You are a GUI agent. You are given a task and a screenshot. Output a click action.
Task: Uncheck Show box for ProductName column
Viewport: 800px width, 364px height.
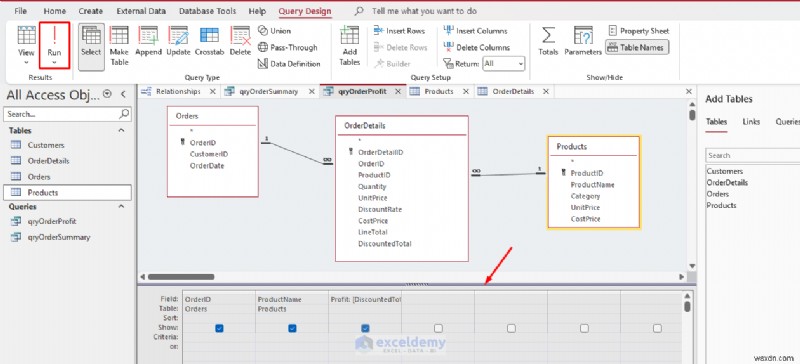(292, 328)
